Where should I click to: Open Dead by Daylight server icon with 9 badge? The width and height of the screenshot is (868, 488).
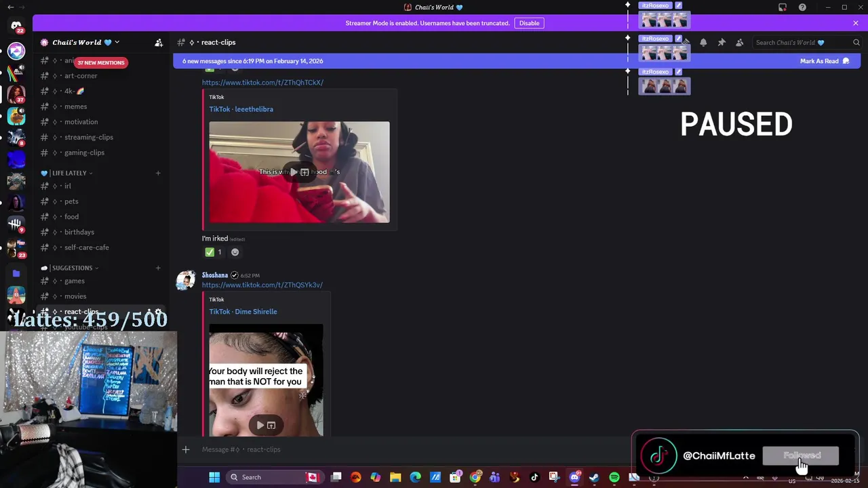[x=16, y=223]
